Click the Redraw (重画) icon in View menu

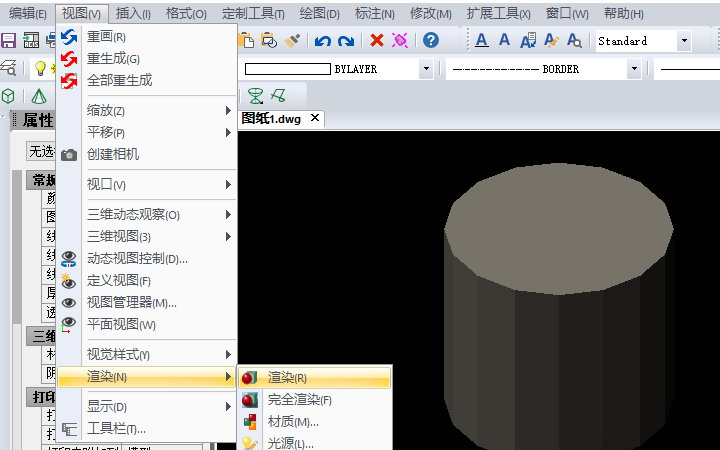tap(69, 37)
